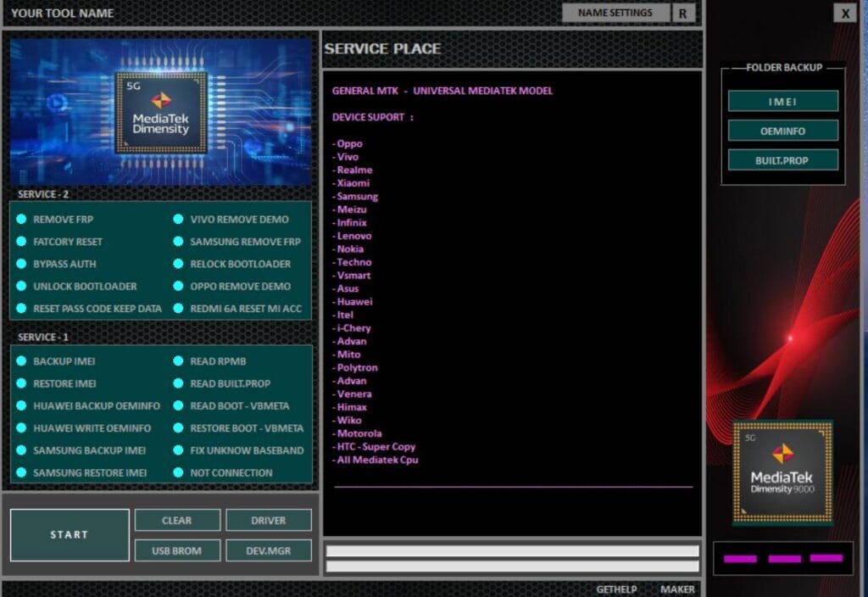
Task: Click the CLEAR button
Action: coord(177,520)
